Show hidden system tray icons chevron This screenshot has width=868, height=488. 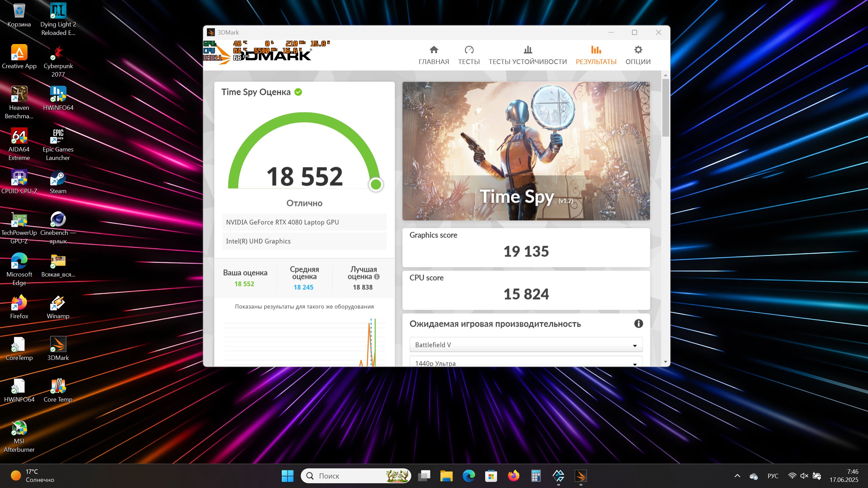pyautogui.click(x=737, y=476)
